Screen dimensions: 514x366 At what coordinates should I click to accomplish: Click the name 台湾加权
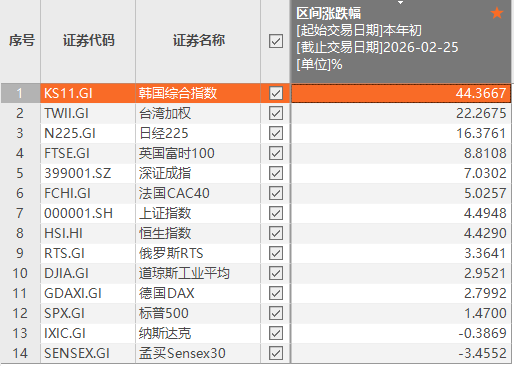(165, 113)
